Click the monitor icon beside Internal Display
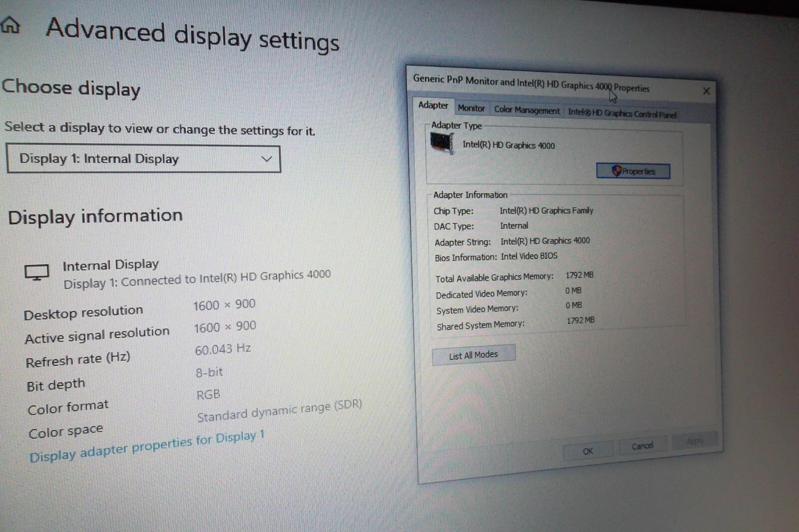 point(36,272)
